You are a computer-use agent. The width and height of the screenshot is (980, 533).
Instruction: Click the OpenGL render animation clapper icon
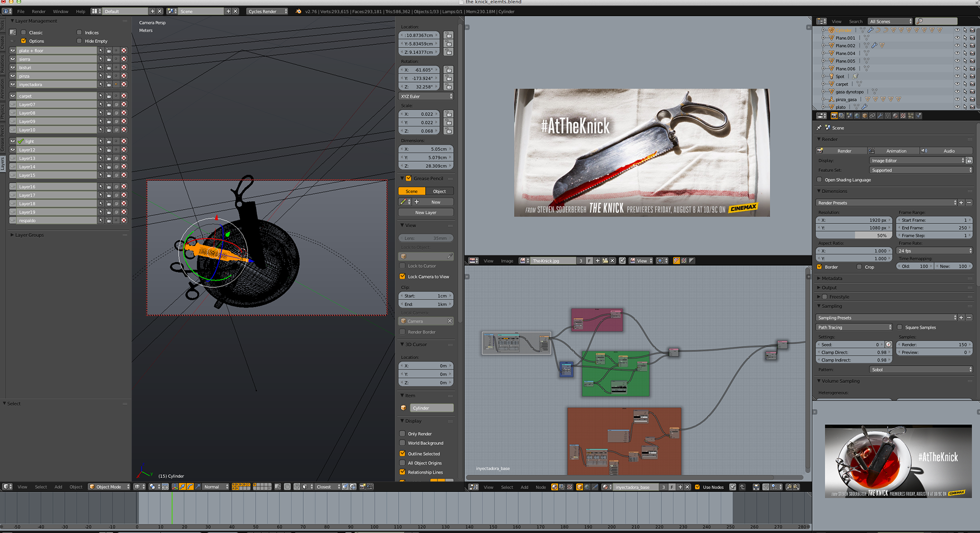coord(370,487)
